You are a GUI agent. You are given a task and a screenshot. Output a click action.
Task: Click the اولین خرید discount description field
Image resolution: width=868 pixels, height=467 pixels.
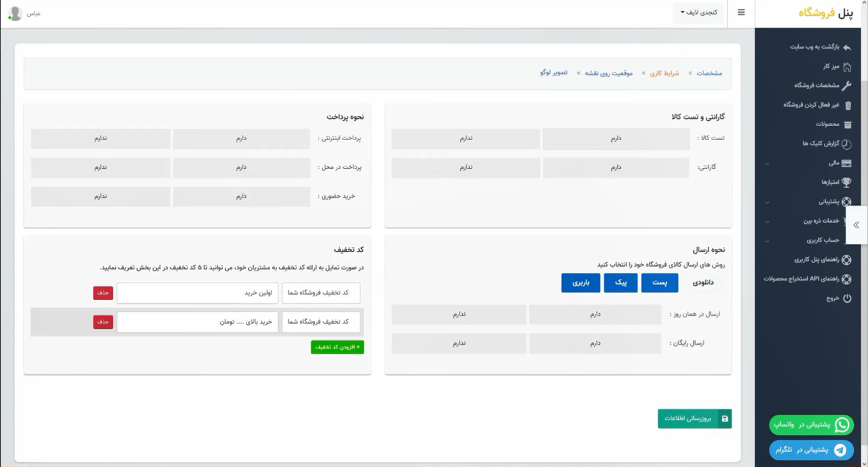197,293
